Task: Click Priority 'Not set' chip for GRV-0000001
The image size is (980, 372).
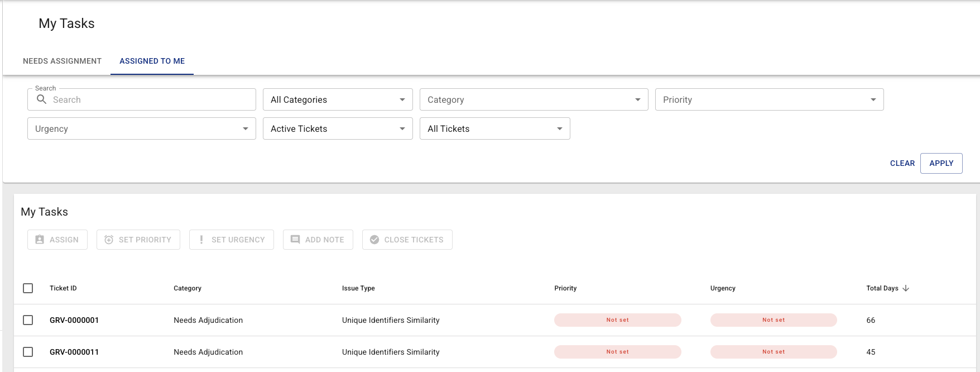Action: click(x=618, y=320)
